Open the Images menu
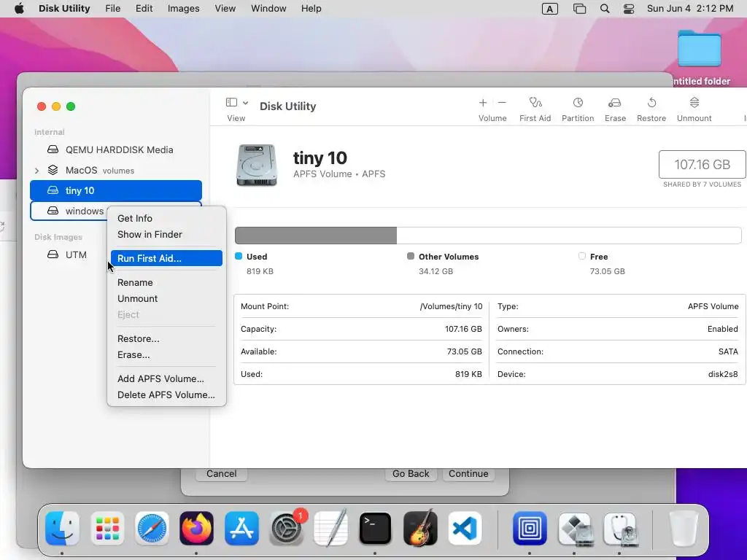Viewport: 747px width, 560px height. (x=183, y=9)
